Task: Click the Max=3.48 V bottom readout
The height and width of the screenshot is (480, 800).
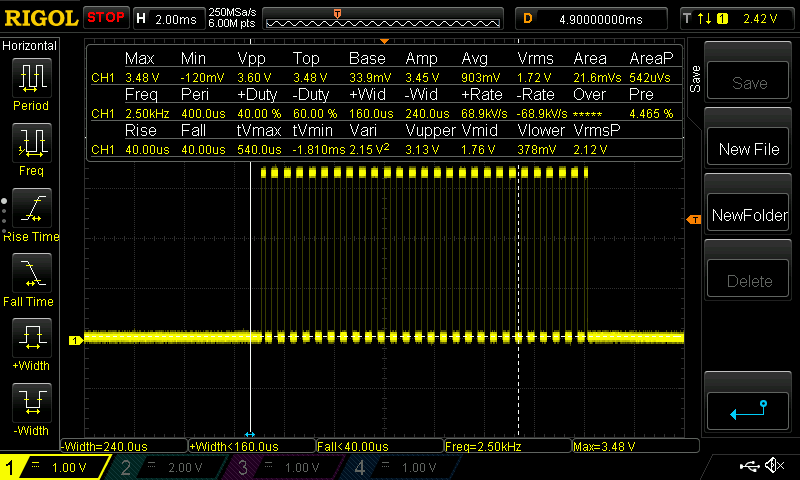Action: [x=636, y=446]
